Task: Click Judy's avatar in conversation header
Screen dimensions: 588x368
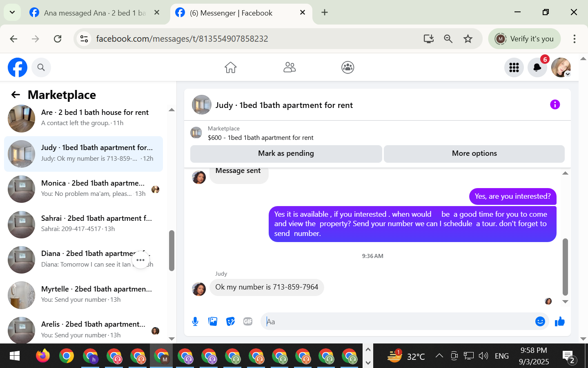Action: click(202, 105)
